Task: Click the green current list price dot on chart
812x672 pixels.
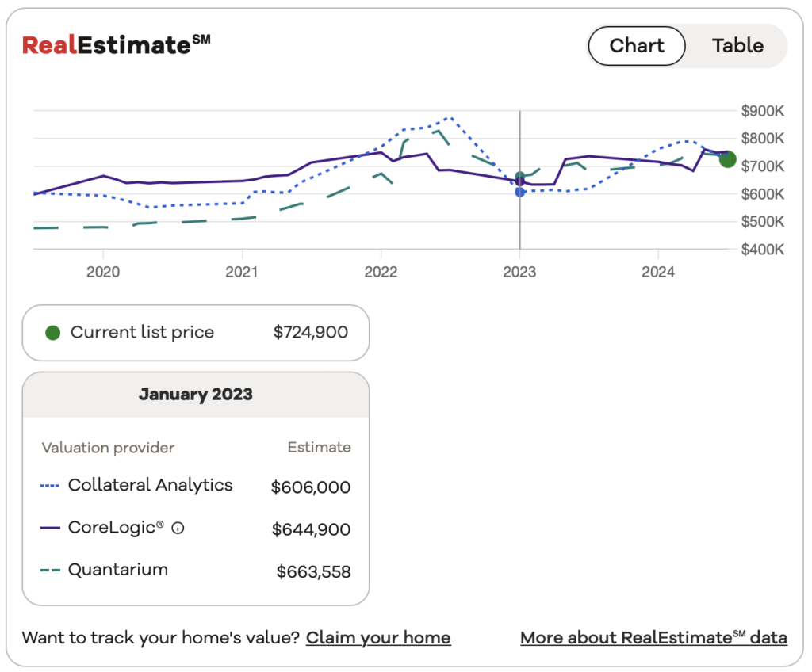Action: click(727, 159)
